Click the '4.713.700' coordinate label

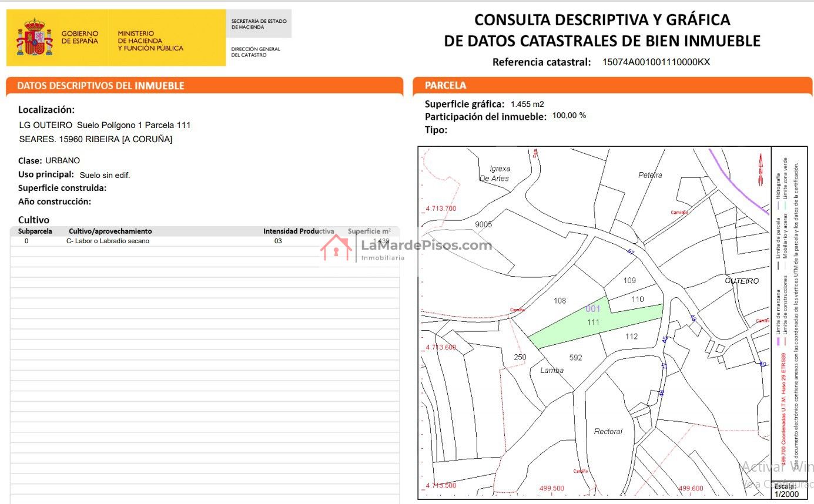(441, 209)
